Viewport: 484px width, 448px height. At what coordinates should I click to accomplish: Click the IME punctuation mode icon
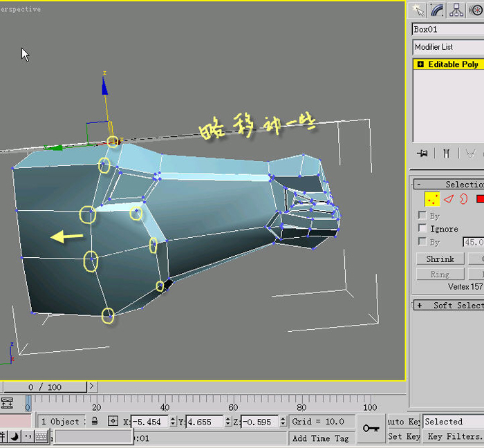point(28,436)
